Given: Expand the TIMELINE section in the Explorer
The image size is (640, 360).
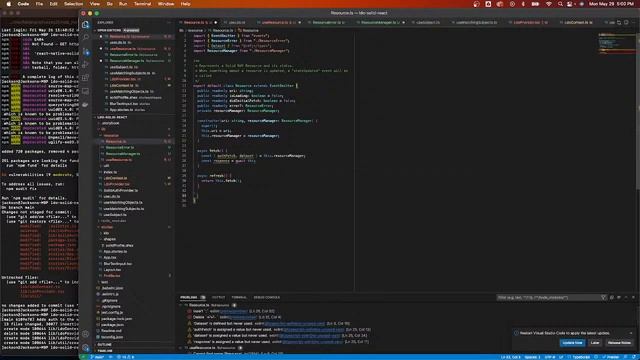Looking at the screenshot, I should (x=105, y=351).
